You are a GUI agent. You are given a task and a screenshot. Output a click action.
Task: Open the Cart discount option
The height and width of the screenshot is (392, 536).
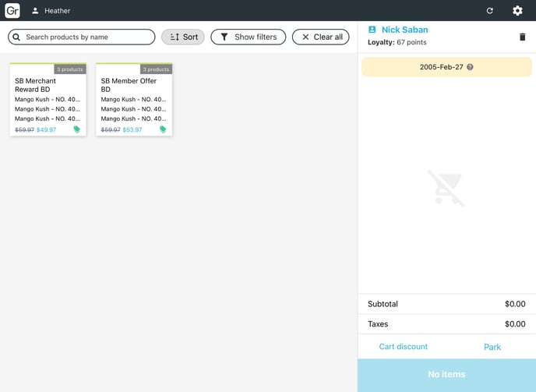pyautogui.click(x=403, y=347)
